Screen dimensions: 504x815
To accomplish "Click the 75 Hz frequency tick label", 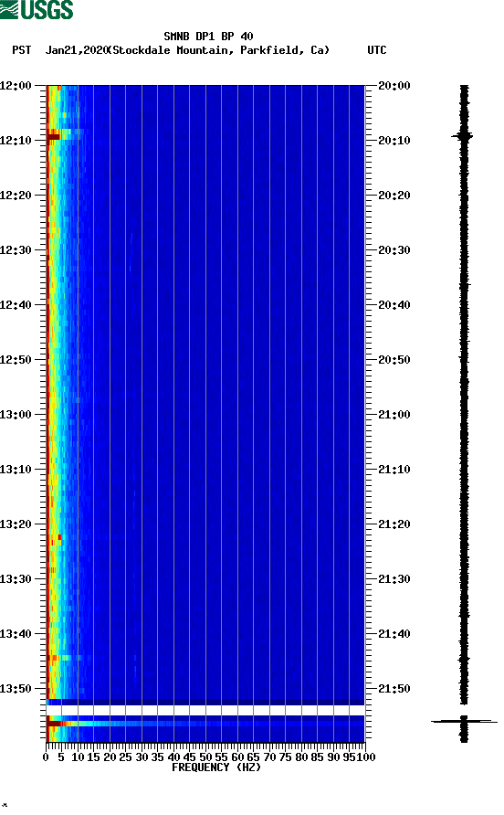I will 285,757.
